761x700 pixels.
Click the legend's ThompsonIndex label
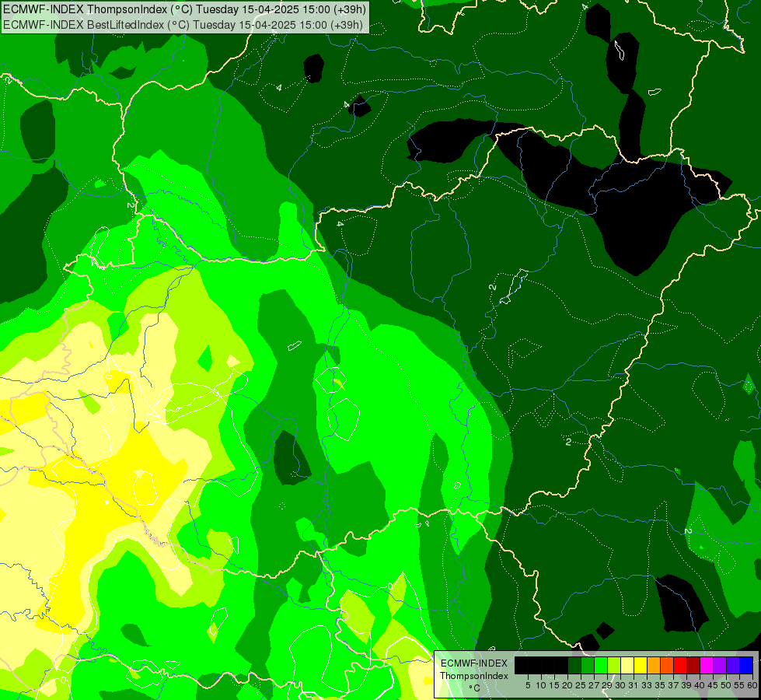point(474,676)
